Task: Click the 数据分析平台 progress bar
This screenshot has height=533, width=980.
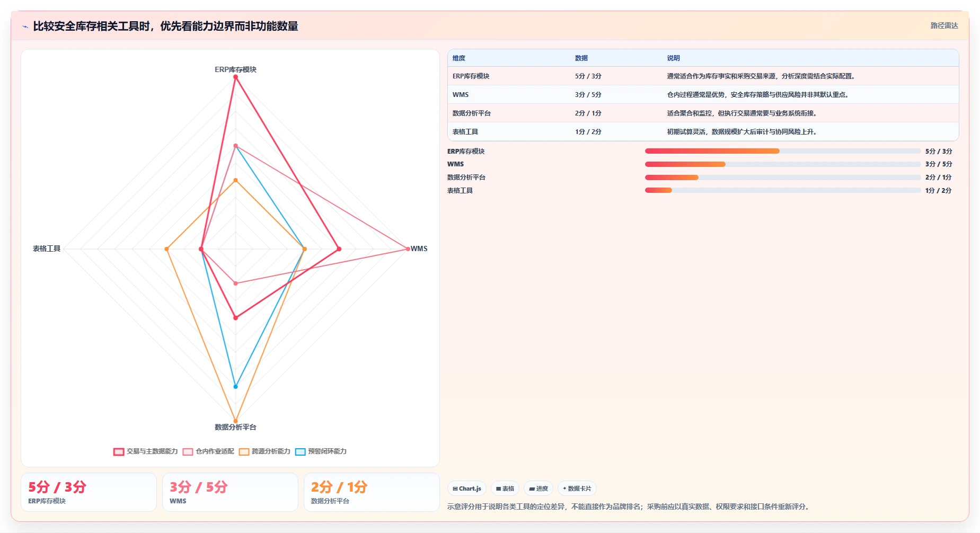Action: pyautogui.click(x=783, y=177)
